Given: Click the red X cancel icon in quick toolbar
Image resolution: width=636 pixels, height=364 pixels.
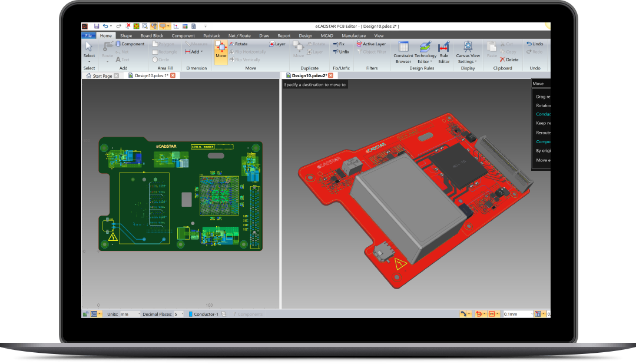Looking at the screenshot, I should [x=128, y=26].
